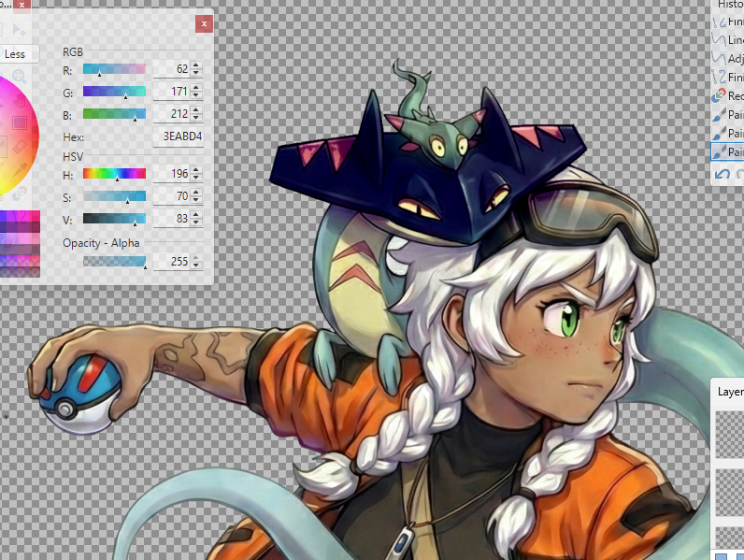Image resolution: width=744 pixels, height=560 pixels.
Task: Decrease H hue value with down arrow
Action: click(x=196, y=178)
